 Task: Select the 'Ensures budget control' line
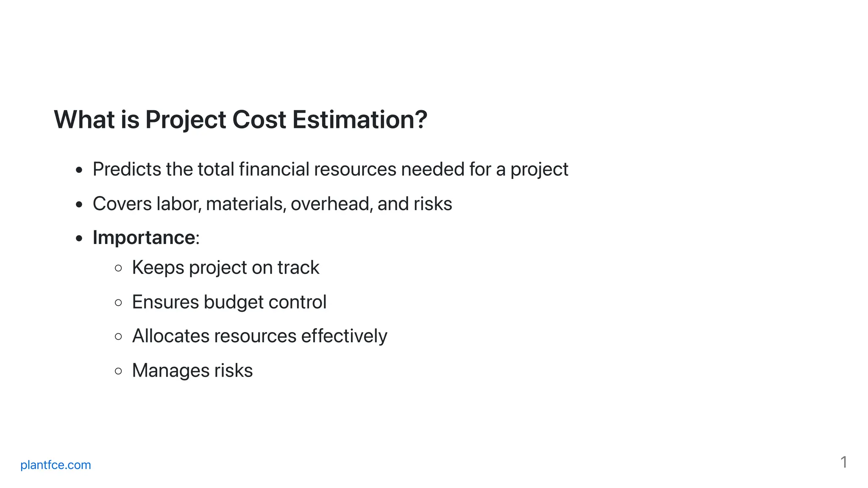pos(229,302)
